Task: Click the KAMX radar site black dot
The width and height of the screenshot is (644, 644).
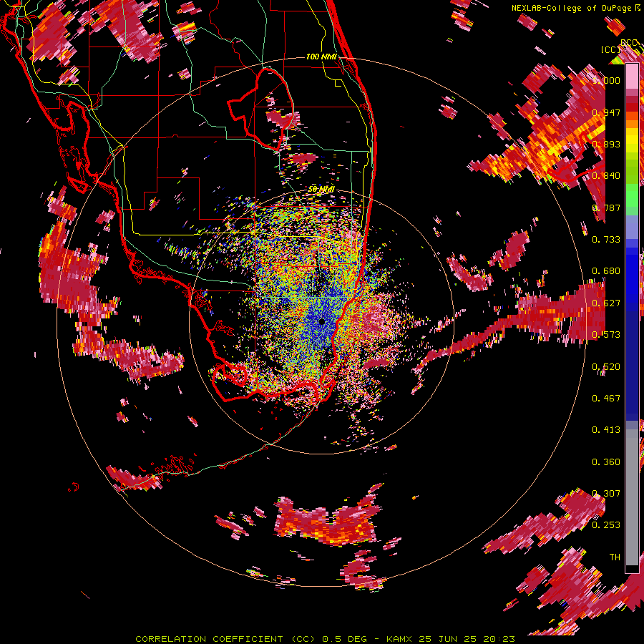Action: tap(322, 321)
